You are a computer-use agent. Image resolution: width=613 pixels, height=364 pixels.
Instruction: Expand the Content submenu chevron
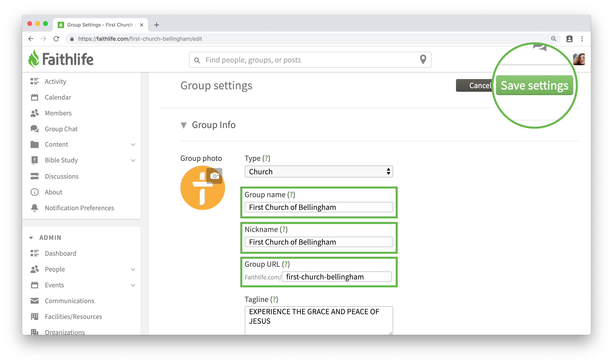click(x=133, y=144)
